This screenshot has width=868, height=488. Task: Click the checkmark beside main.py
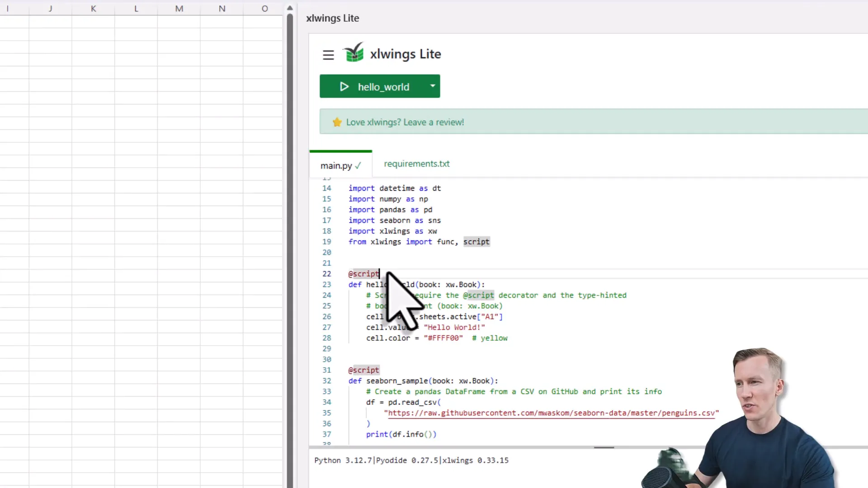click(x=357, y=165)
